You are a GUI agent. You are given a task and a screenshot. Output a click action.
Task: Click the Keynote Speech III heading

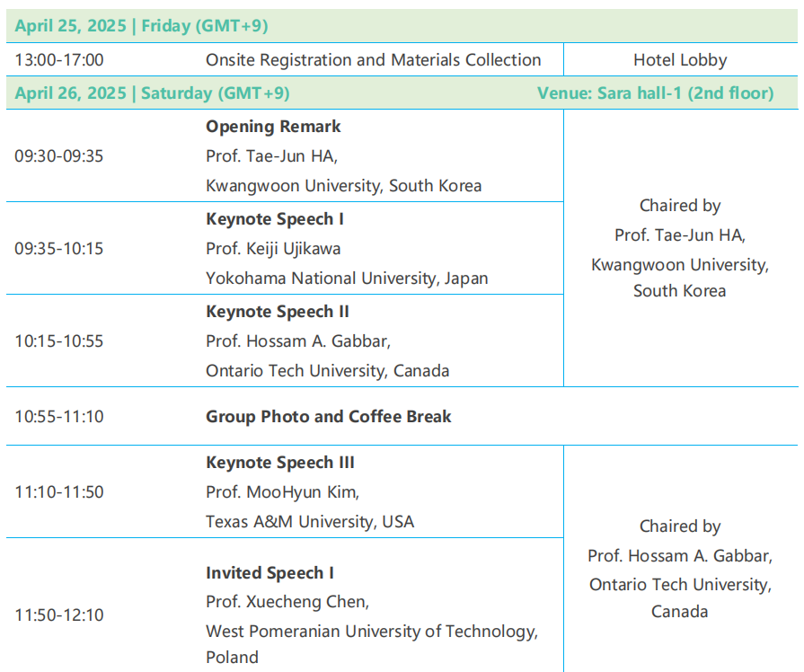click(280, 462)
